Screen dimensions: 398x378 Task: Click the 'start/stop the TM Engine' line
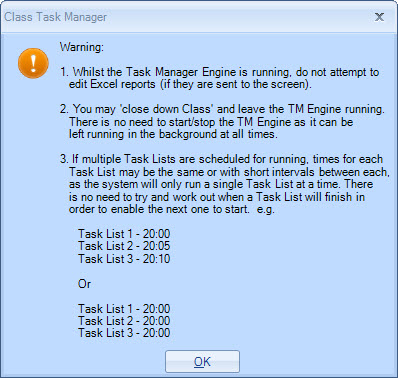pos(211,122)
